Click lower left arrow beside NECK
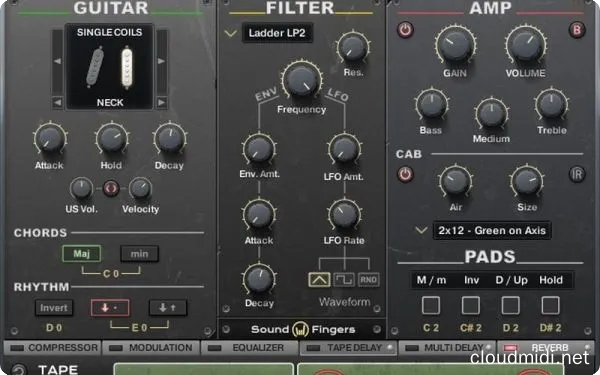This screenshot has height=375, width=600. pyautogui.click(x=57, y=103)
